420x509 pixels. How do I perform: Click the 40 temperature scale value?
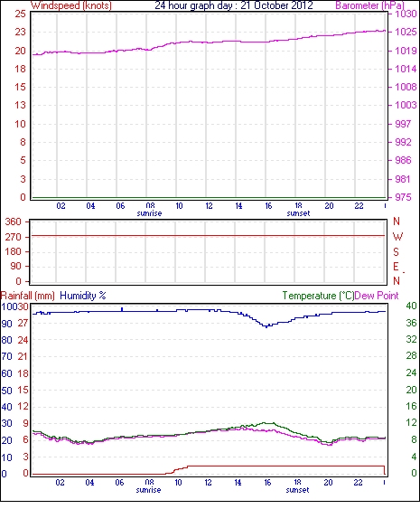pyautogui.click(x=412, y=306)
